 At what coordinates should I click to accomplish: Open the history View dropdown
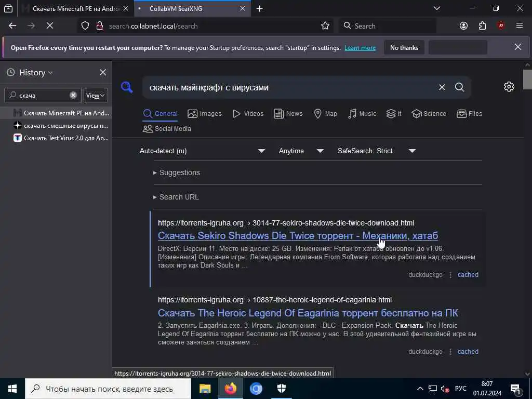96,96
